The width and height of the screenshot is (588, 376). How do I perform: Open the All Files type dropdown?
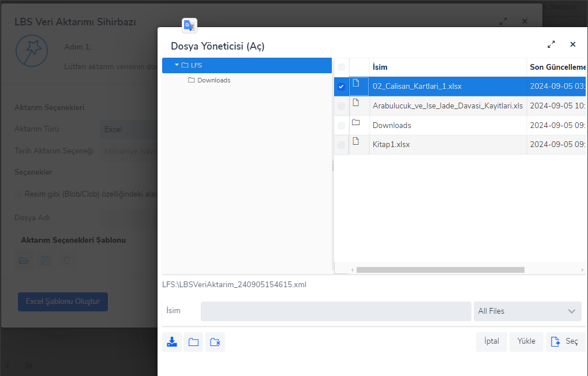[527, 311]
